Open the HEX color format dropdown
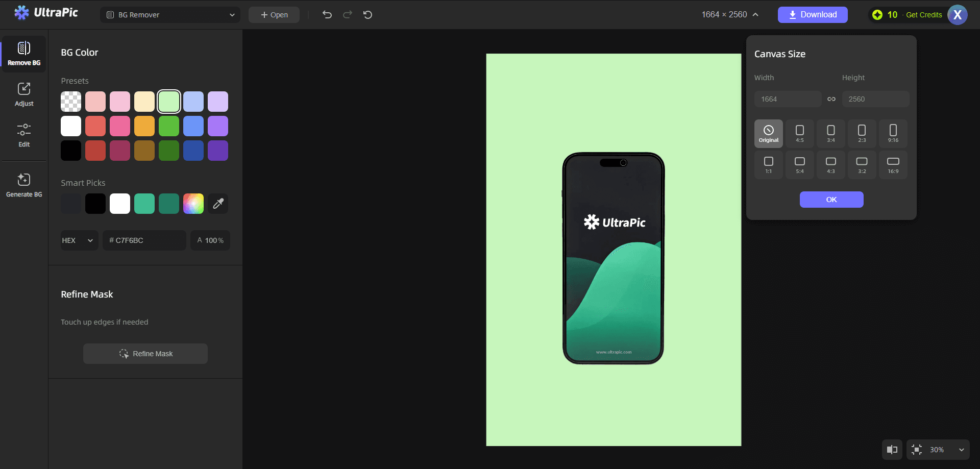Viewport: 980px width, 469px height. [x=79, y=240]
